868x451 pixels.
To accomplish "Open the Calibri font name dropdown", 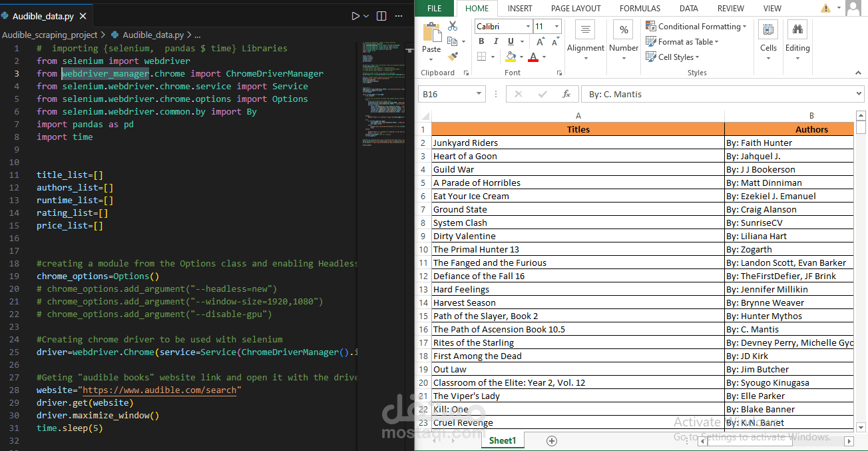I will click(x=528, y=27).
